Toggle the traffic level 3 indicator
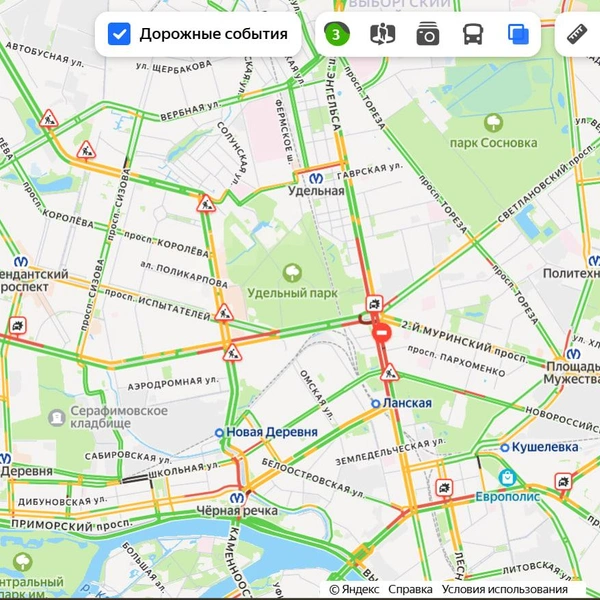 336,34
